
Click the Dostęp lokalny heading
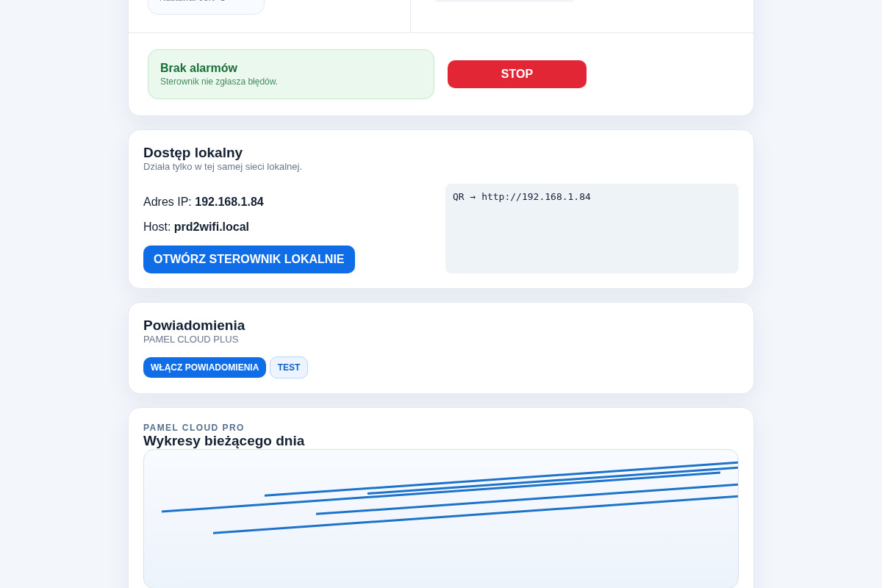[193, 153]
